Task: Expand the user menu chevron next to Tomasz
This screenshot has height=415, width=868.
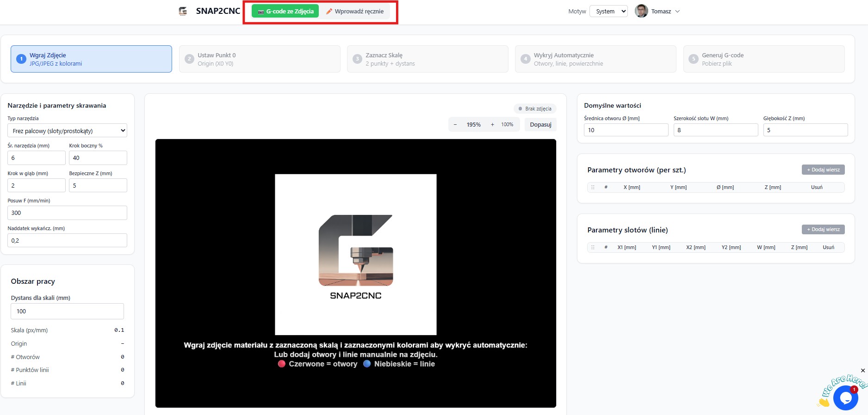Action: pos(677,12)
